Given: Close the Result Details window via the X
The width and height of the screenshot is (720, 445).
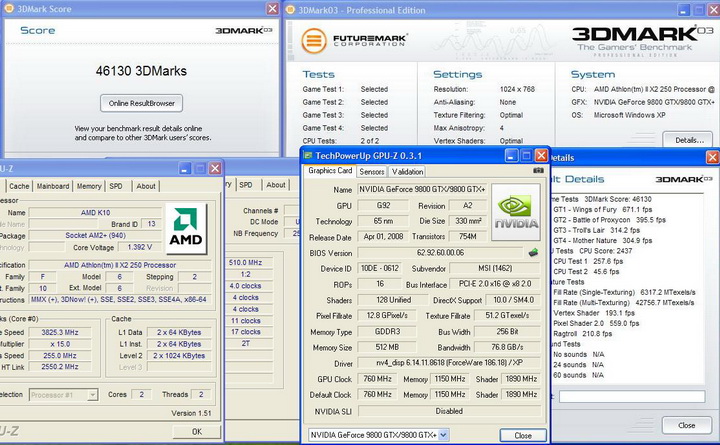Looking at the screenshot, I should pyautogui.click(x=712, y=158).
